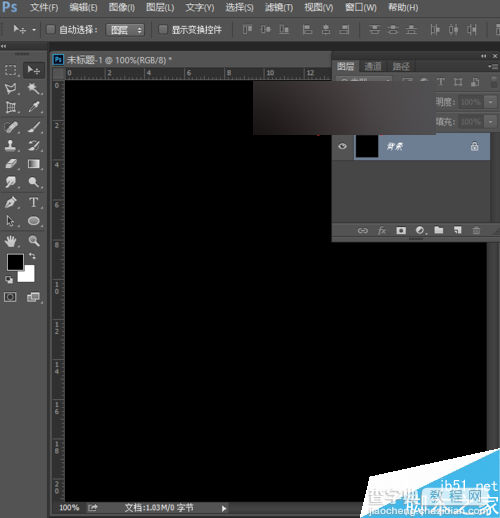Select the Pen tool
The height and width of the screenshot is (518, 500).
(x=11, y=202)
